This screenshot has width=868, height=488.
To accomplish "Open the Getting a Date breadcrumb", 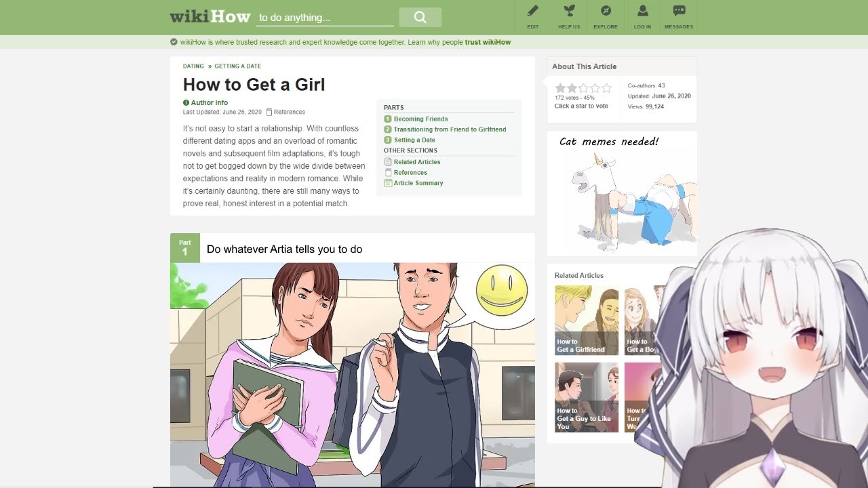I will coord(237,66).
